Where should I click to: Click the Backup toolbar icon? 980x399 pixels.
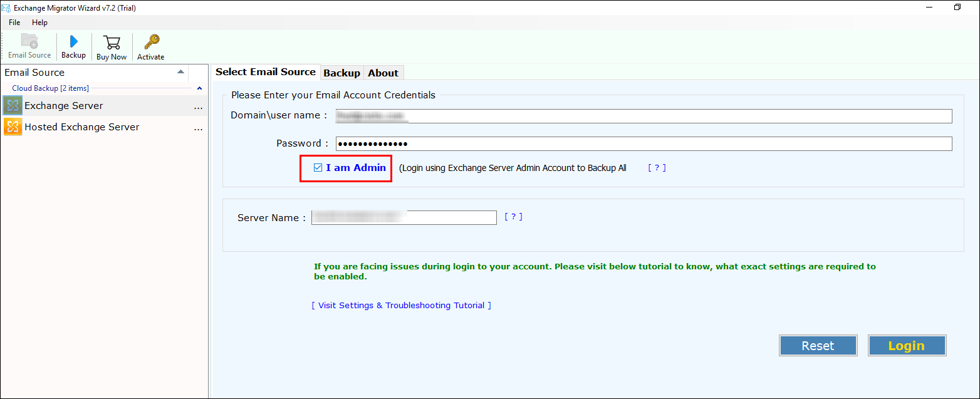[x=73, y=44]
